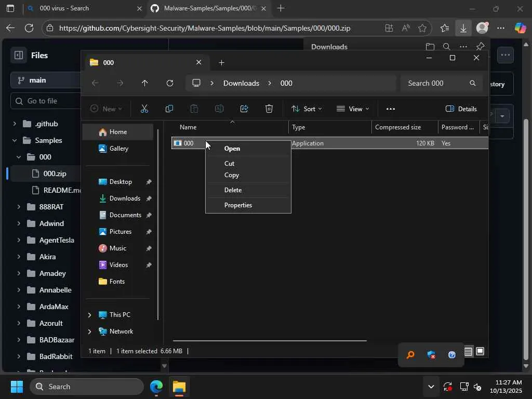Click the Edge address bar URL

pos(205,28)
